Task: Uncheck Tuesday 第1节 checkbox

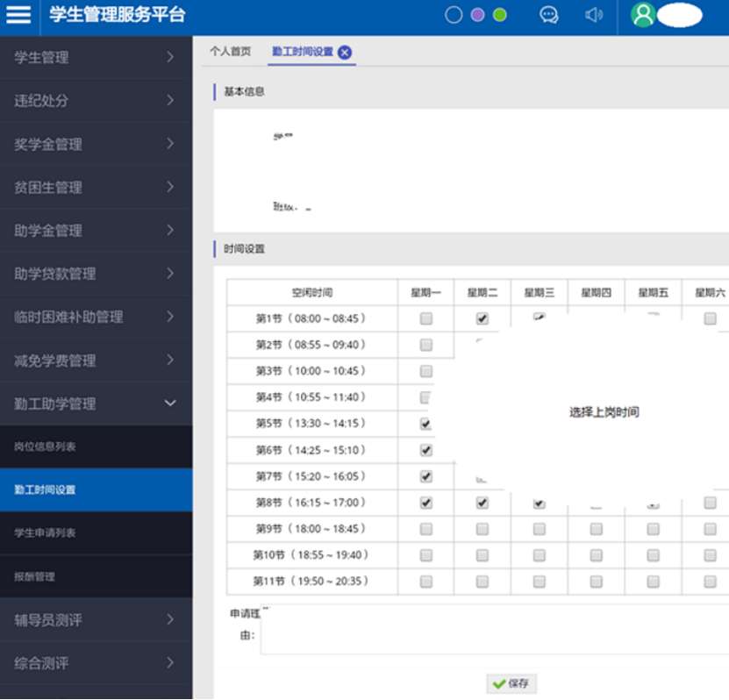Action: coord(482,319)
